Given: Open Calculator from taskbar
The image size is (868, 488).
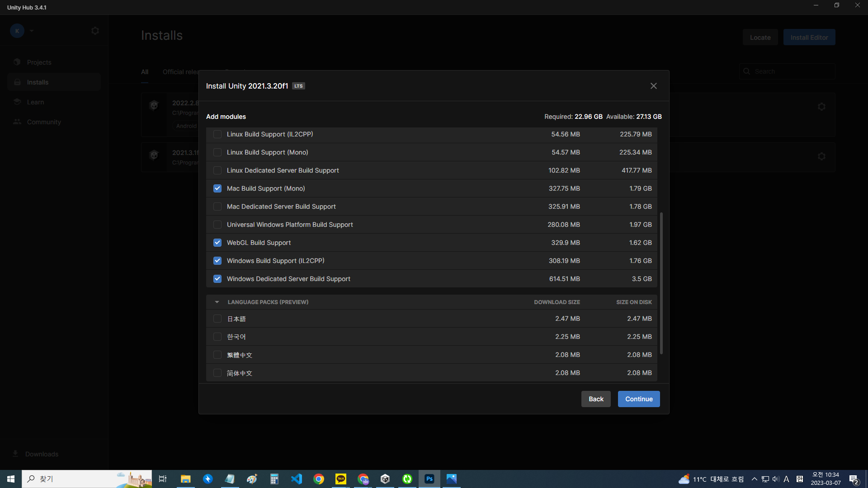Looking at the screenshot, I should 274,479.
